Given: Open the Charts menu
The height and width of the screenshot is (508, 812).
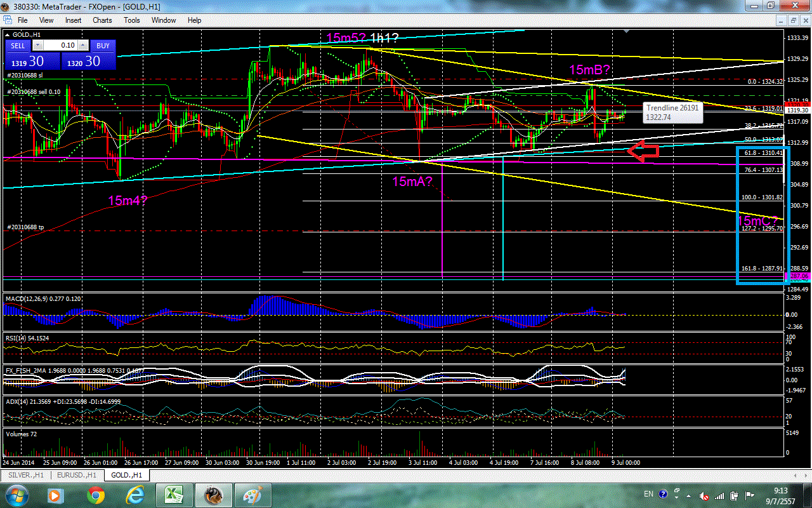Looking at the screenshot, I should tap(102, 20).
